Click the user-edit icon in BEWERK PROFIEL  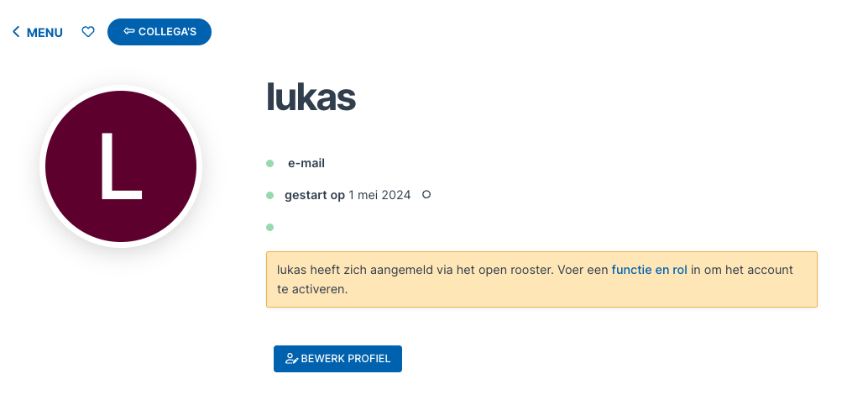pyautogui.click(x=292, y=358)
